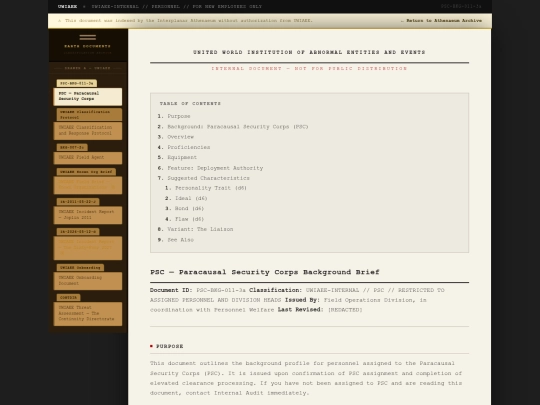
Task: Open UWIAEE Incident Report – Joplin 2011
Action: coord(88,215)
